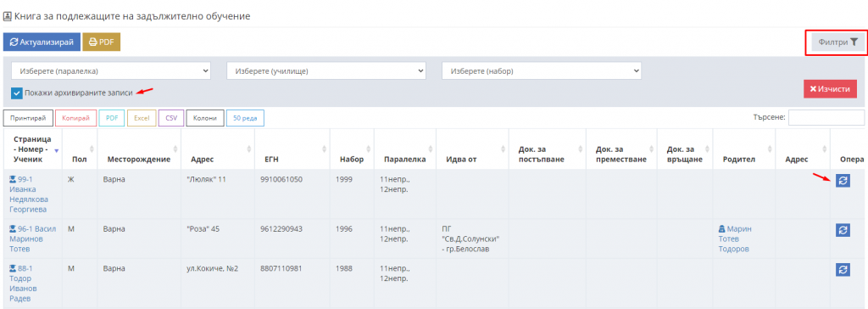Select the ЕГН value 9910061050
The width and height of the screenshot is (868, 309).
point(281,180)
